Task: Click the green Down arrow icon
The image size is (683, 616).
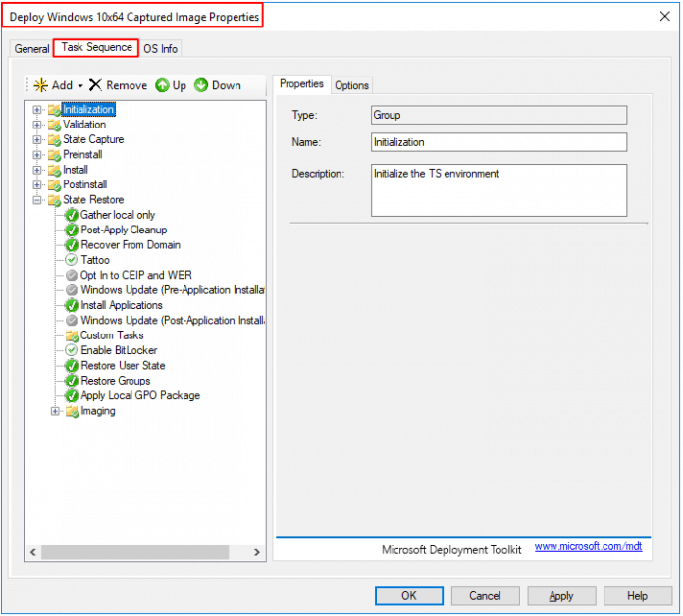Action: [x=201, y=85]
